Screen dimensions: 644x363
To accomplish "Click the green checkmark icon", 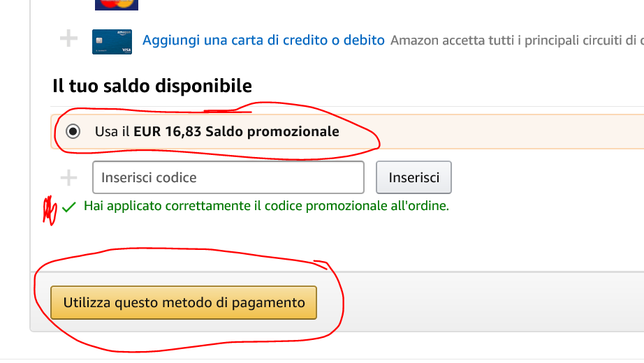I will click(x=68, y=207).
